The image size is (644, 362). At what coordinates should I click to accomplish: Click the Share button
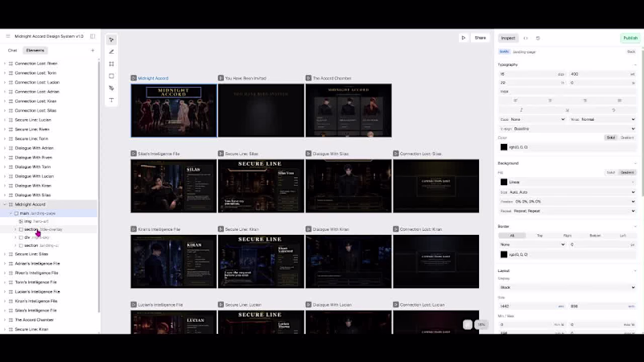pyautogui.click(x=480, y=38)
